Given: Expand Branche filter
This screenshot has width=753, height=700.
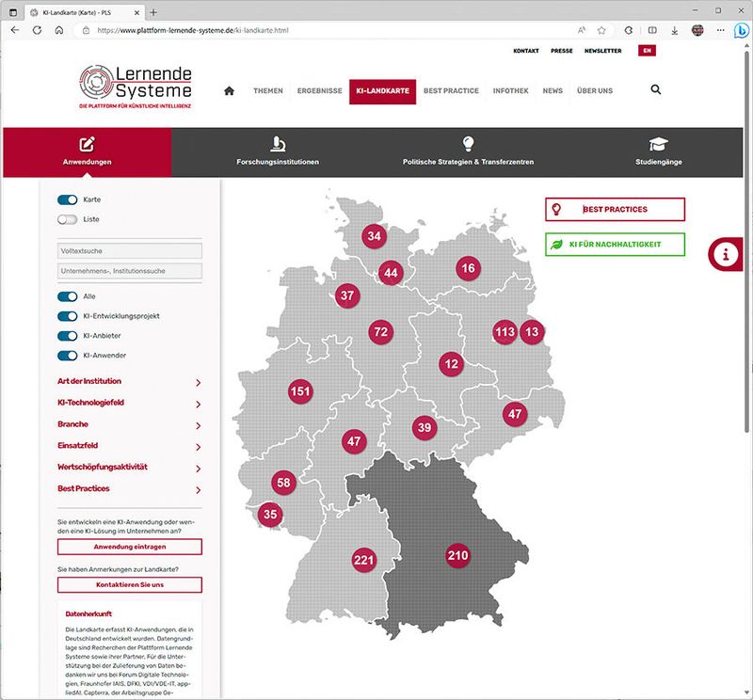Looking at the screenshot, I should click(129, 425).
